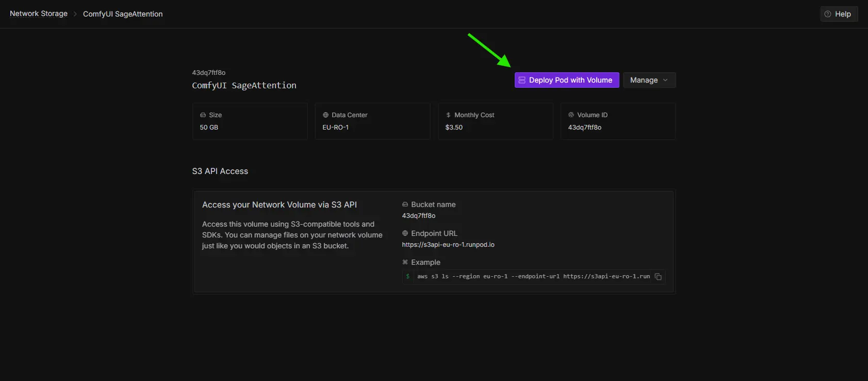The height and width of the screenshot is (381, 868).
Task: Click the server icon in Deploy button
Action: (x=522, y=80)
